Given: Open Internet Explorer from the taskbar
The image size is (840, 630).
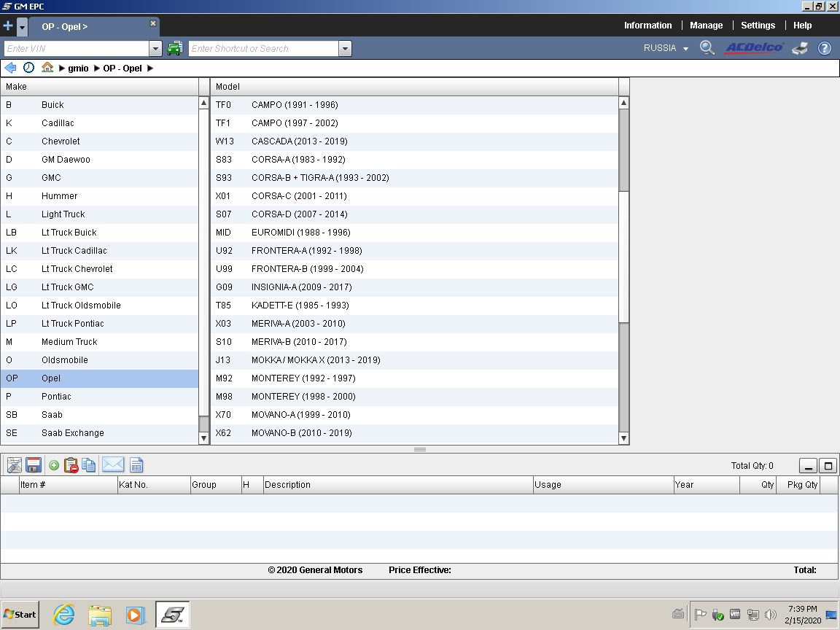Looking at the screenshot, I should click(x=63, y=615).
